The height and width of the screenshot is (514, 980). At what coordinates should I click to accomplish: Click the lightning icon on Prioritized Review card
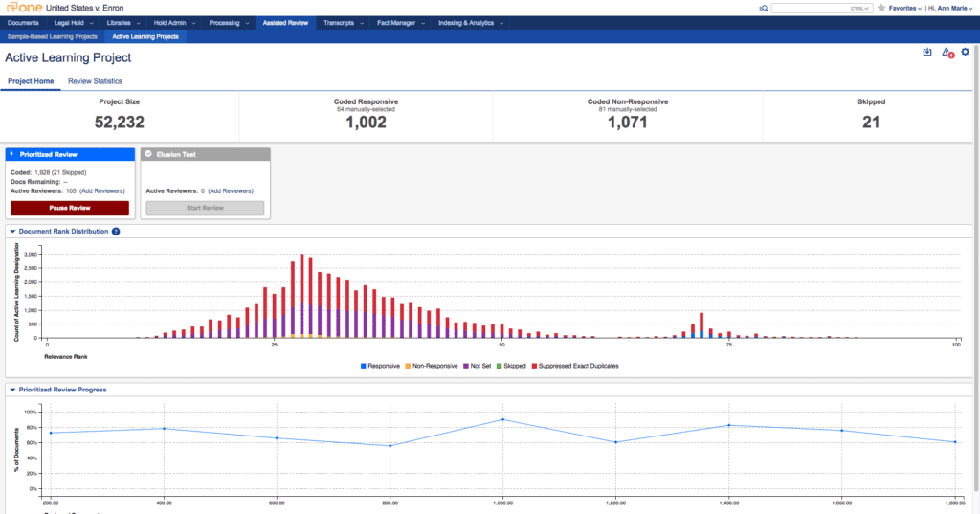coord(12,153)
